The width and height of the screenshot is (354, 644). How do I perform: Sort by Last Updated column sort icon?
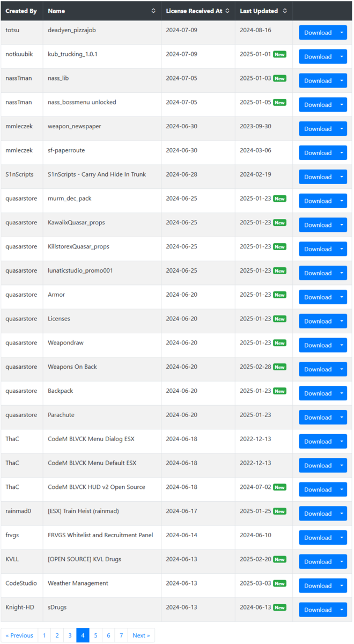click(285, 11)
